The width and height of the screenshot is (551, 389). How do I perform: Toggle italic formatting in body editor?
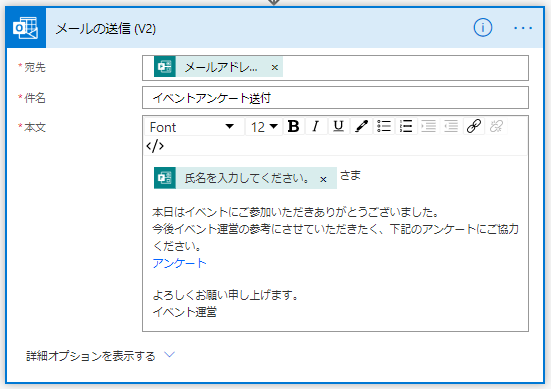pos(316,126)
